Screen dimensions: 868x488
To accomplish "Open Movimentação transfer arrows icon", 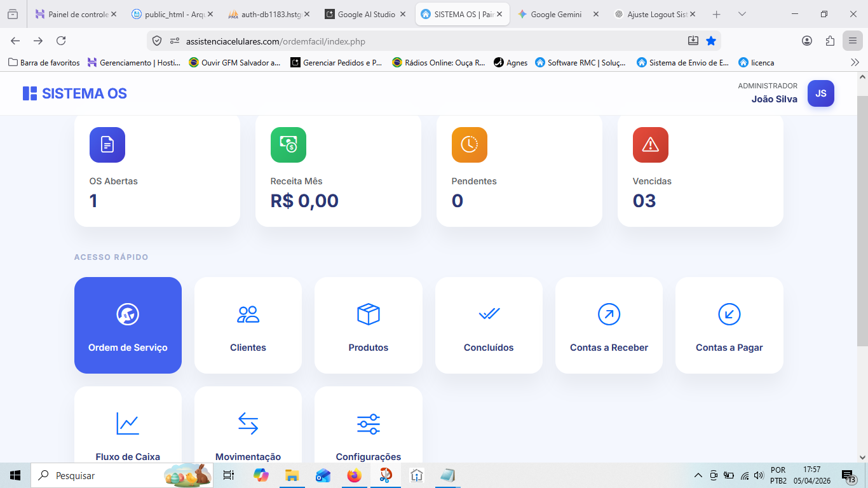I will click(x=248, y=423).
